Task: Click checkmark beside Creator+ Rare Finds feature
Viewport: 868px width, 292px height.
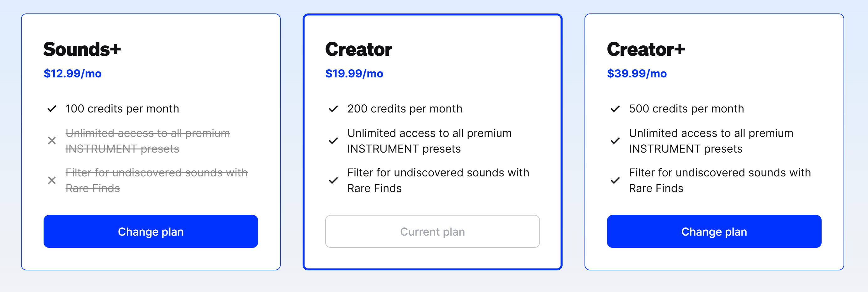Action: pyautogui.click(x=615, y=180)
